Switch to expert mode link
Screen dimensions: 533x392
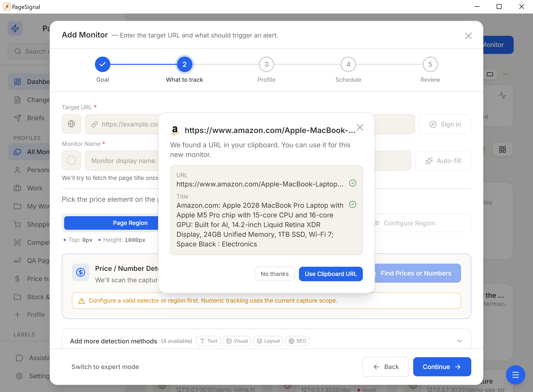[x=105, y=367]
